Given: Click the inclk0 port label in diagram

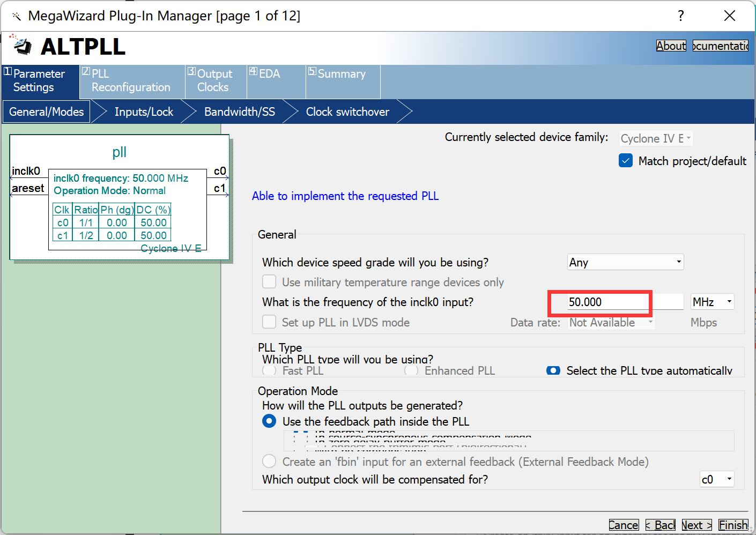Looking at the screenshot, I should (26, 171).
